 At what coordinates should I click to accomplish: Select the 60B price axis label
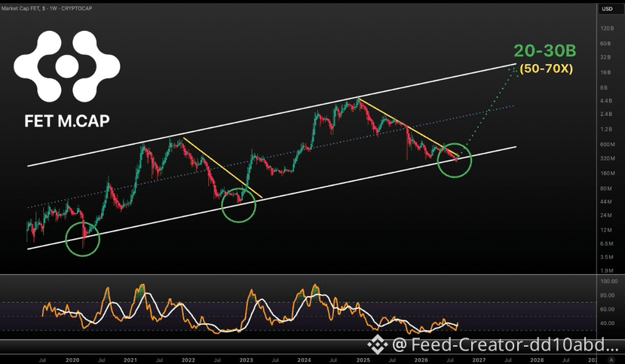click(x=605, y=44)
